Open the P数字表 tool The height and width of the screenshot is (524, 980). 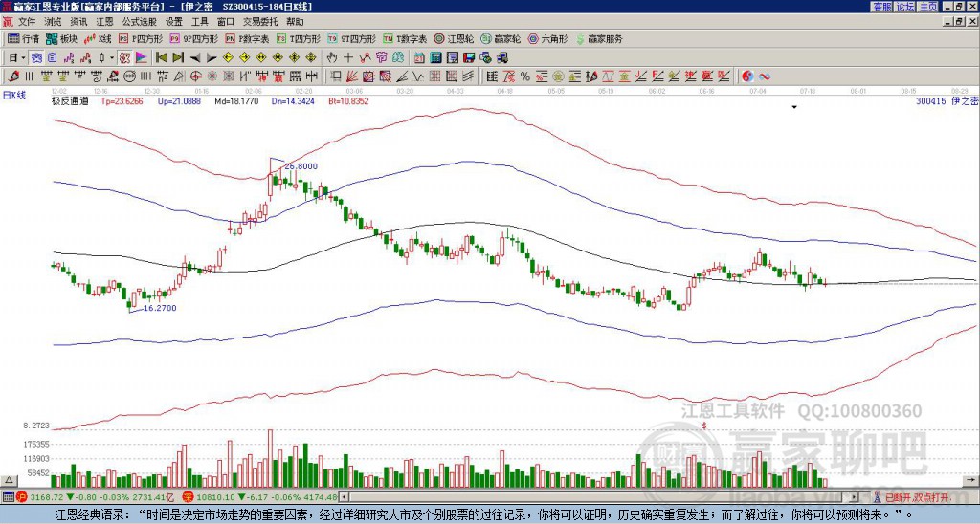(x=248, y=38)
